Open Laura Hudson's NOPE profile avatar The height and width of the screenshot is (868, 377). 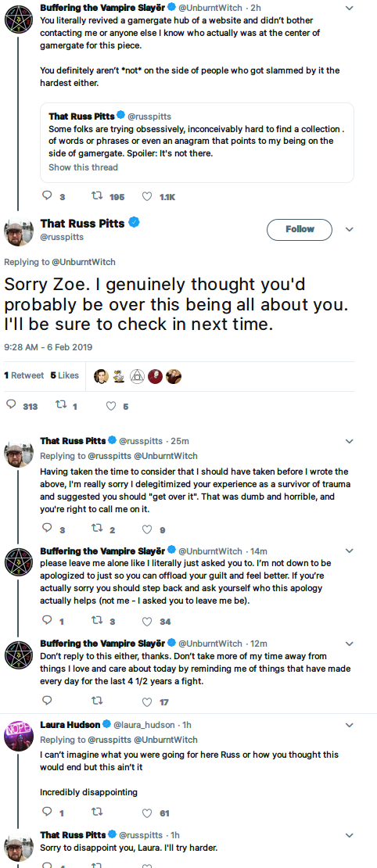click(x=16, y=734)
